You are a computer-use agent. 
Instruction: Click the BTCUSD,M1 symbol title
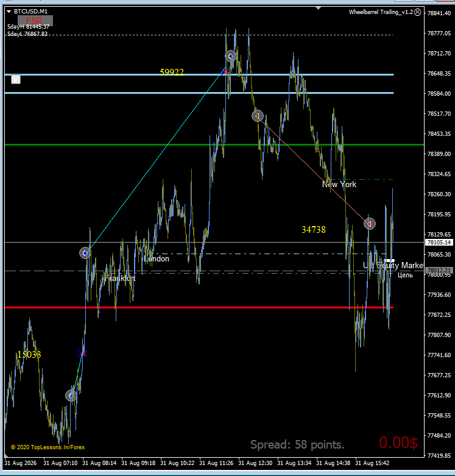click(x=30, y=12)
